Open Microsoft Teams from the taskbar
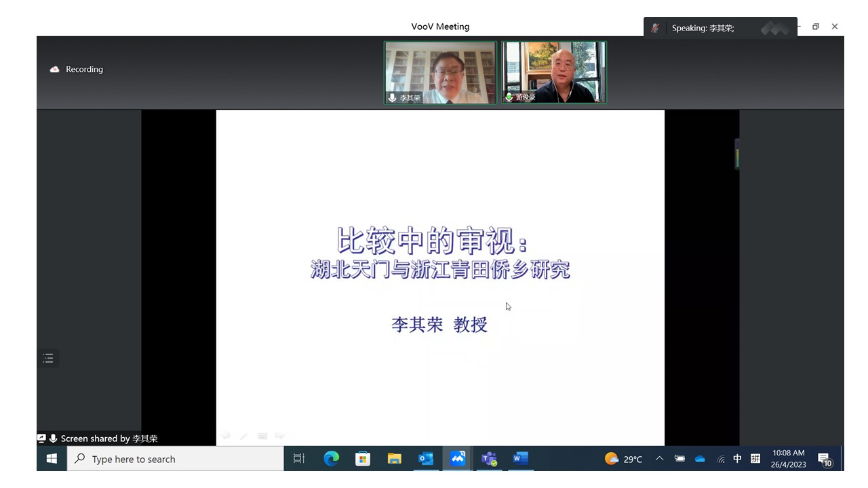Screen dimensions: 868x488 pyautogui.click(x=489, y=459)
